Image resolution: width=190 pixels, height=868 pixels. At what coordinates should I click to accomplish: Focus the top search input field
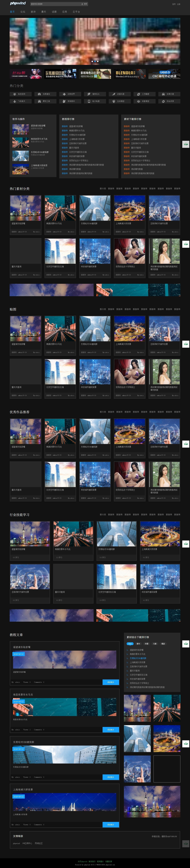point(55,4)
